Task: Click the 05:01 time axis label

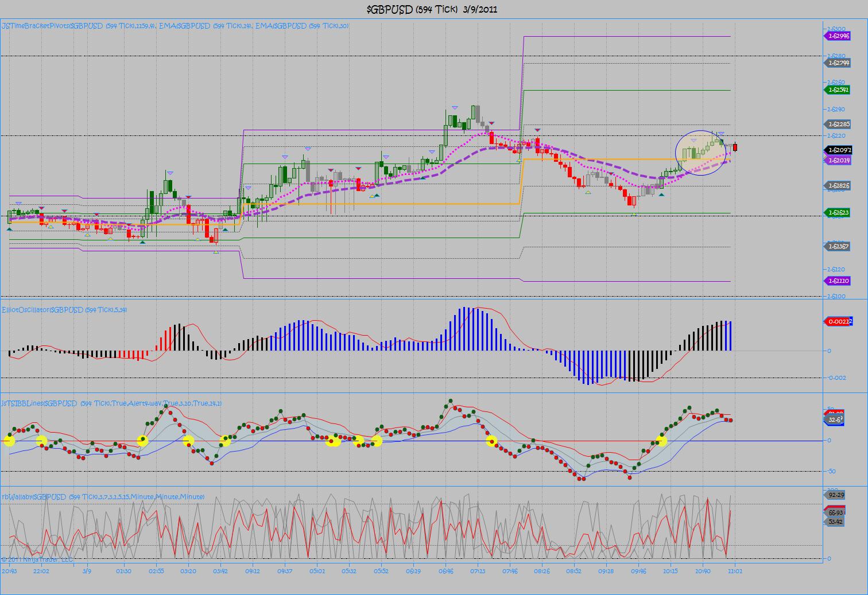Action: (317, 571)
